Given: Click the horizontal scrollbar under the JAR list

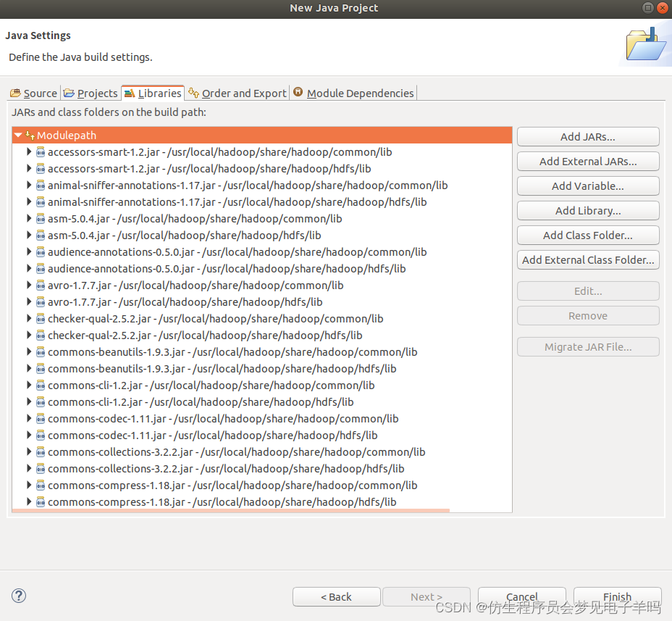Looking at the screenshot, I should (x=231, y=510).
